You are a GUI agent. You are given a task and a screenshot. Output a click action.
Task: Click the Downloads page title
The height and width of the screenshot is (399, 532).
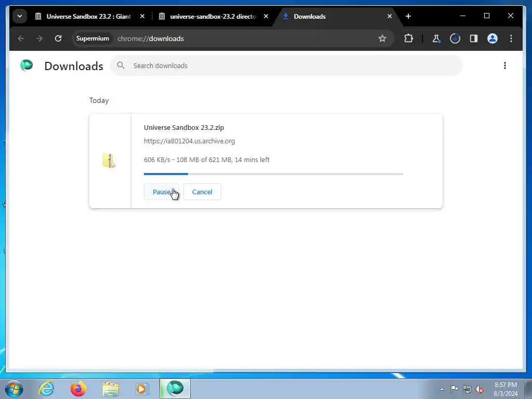[x=74, y=66]
